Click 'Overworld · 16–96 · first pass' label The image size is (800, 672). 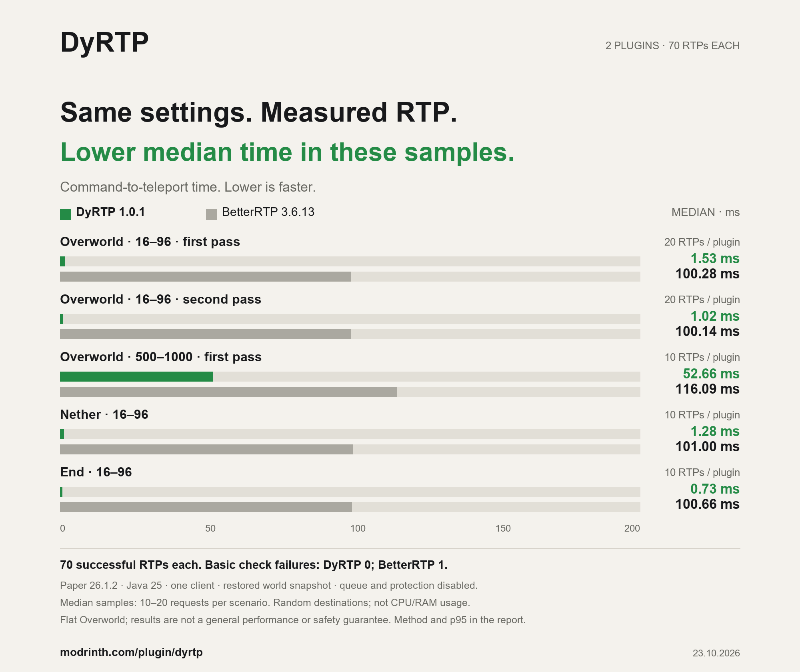click(x=150, y=242)
